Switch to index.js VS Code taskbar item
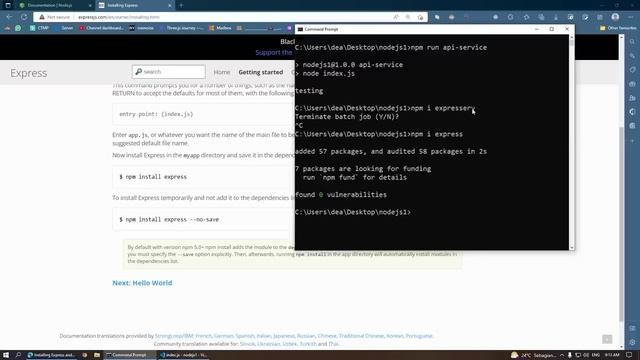Viewport: 640px width, 360px height. 184,355
